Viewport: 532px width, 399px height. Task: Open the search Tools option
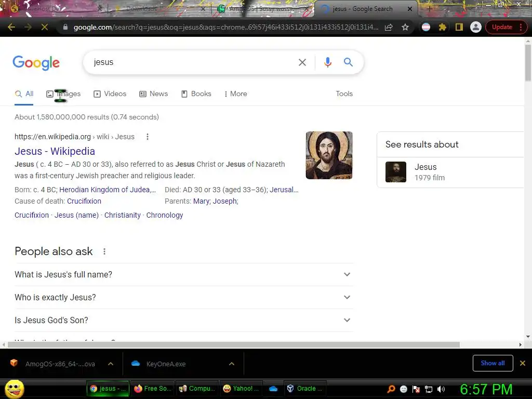pos(344,94)
